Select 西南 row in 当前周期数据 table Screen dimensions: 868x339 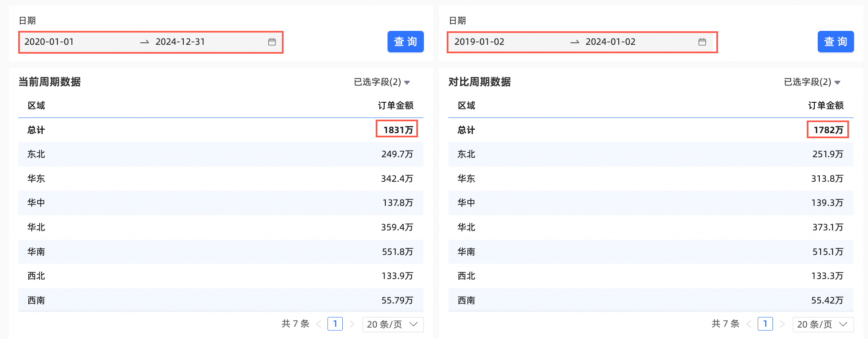(221, 301)
